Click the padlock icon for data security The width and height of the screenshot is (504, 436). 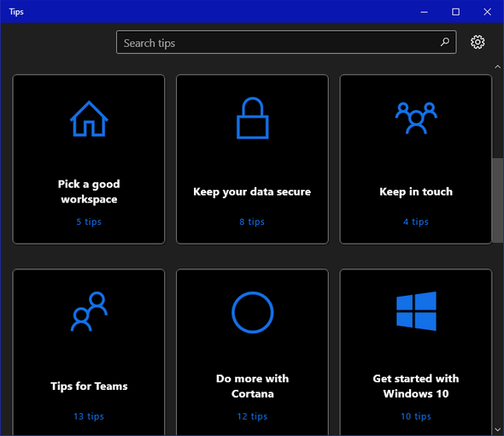pyautogui.click(x=253, y=118)
